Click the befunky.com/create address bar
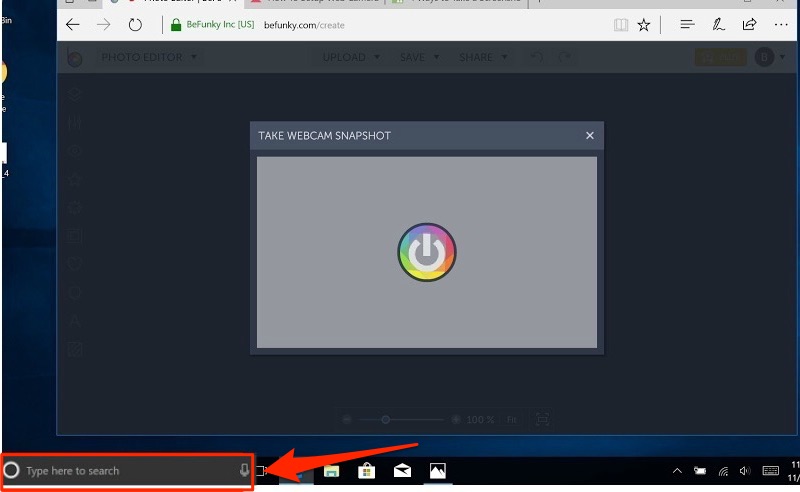 coord(304,25)
